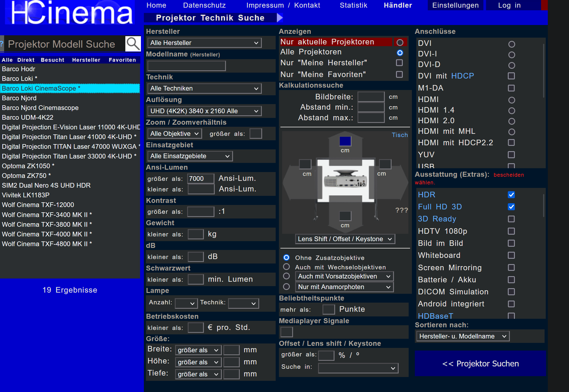Tick the DVI mit HDCP checkbox

pyautogui.click(x=511, y=76)
